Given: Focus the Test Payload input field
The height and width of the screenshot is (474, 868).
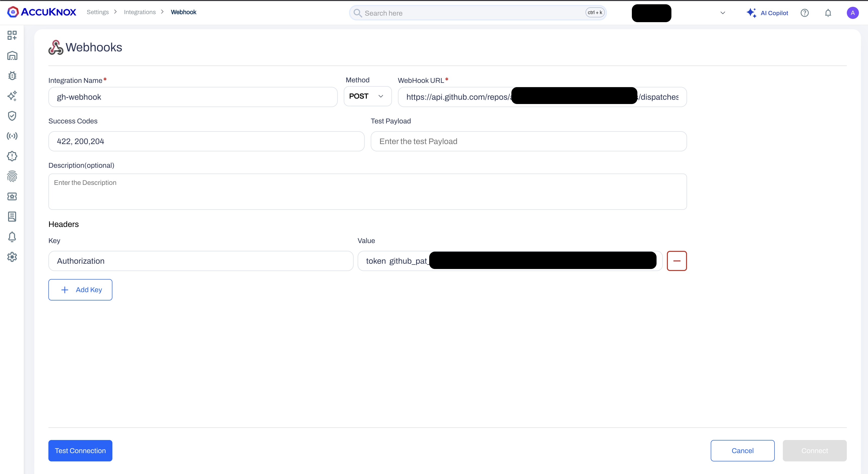Looking at the screenshot, I should pos(528,141).
